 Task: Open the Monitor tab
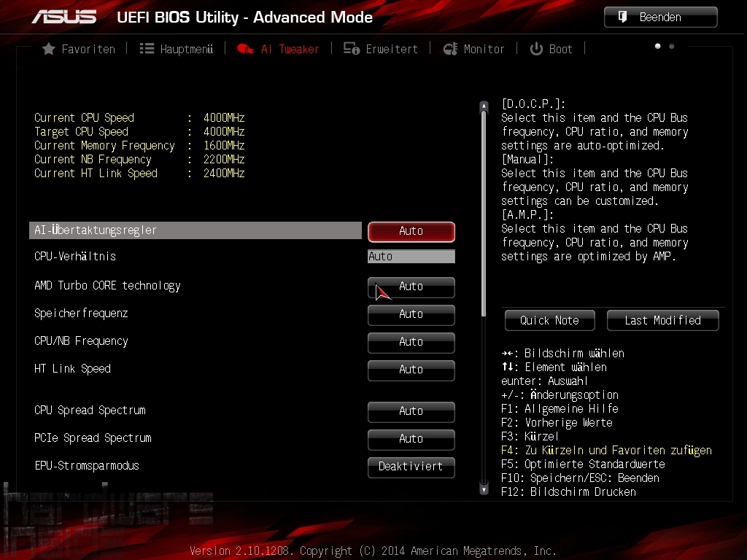tap(473, 49)
